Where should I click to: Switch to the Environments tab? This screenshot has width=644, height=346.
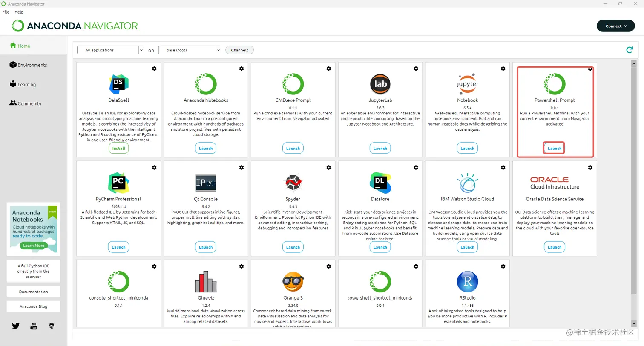tap(33, 65)
